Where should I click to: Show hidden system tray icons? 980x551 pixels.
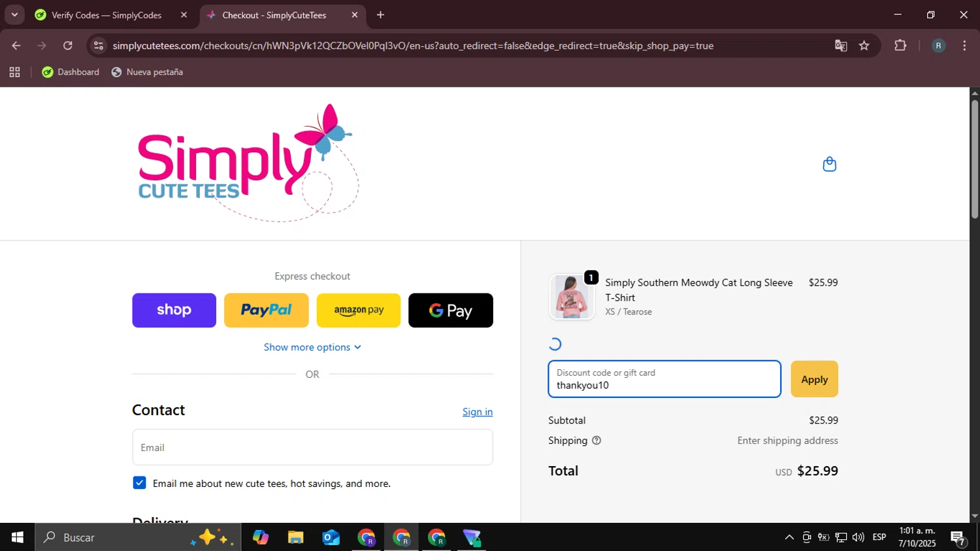[789, 537]
